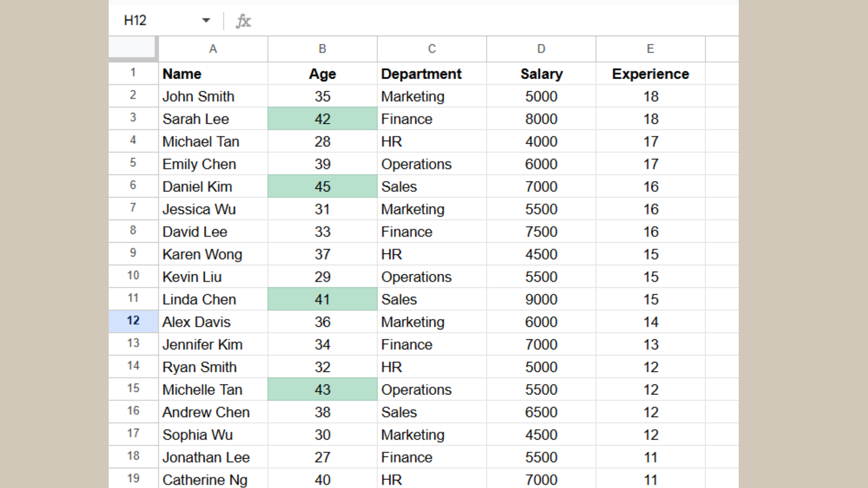Image resolution: width=868 pixels, height=488 pixels.
Task: Click the green cell containing 45
Action: click(322, 187)
